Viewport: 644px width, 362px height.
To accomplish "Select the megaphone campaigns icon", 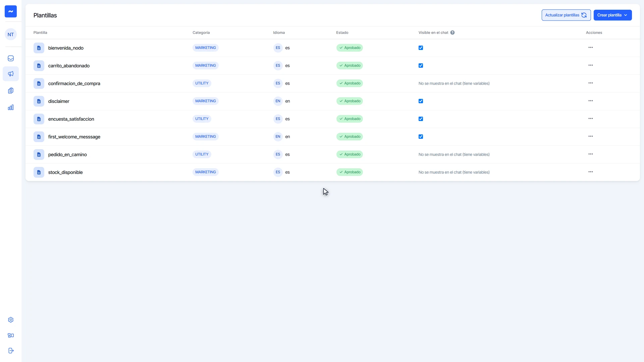I will point(11,74).
